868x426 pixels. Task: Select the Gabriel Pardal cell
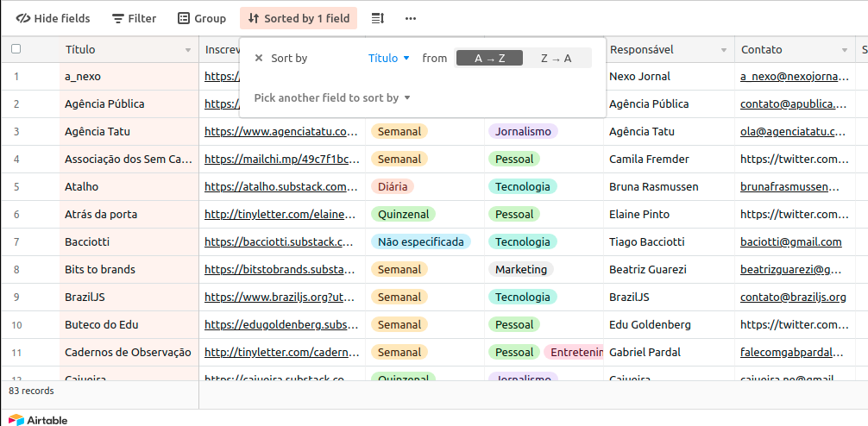click(669, 353)
